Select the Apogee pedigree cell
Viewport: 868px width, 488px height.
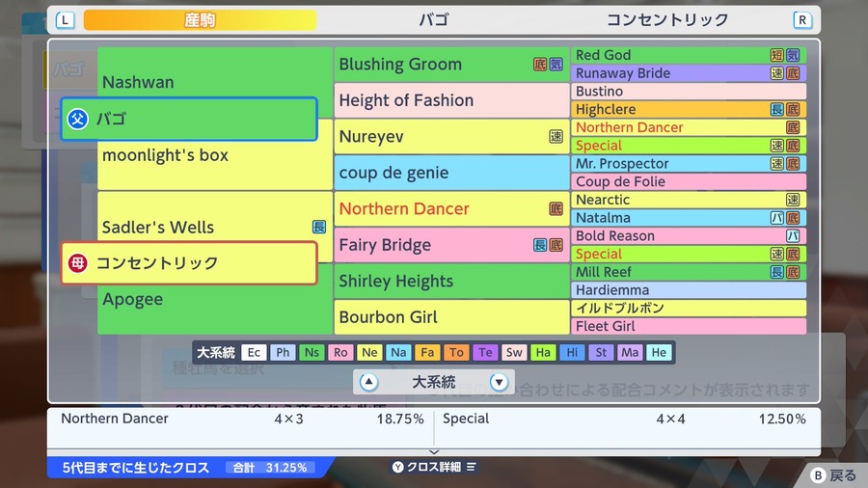(x=215, y=299)
